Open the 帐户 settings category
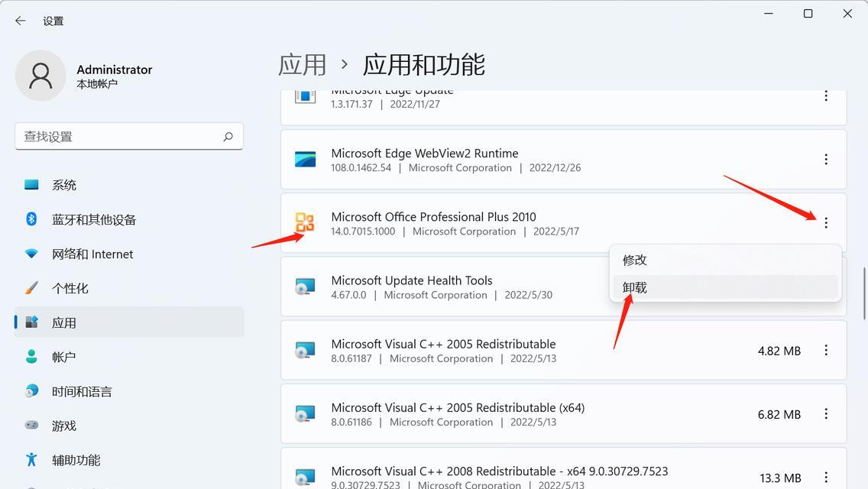Image resolution: width=868 pixels, height=489 pixels. [x=129, y=357]
